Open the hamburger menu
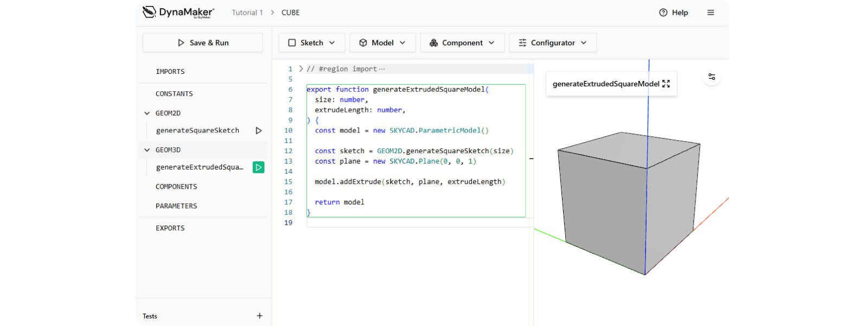The width and height of the screenshot is (868, 326). click(x=711, y=12)
